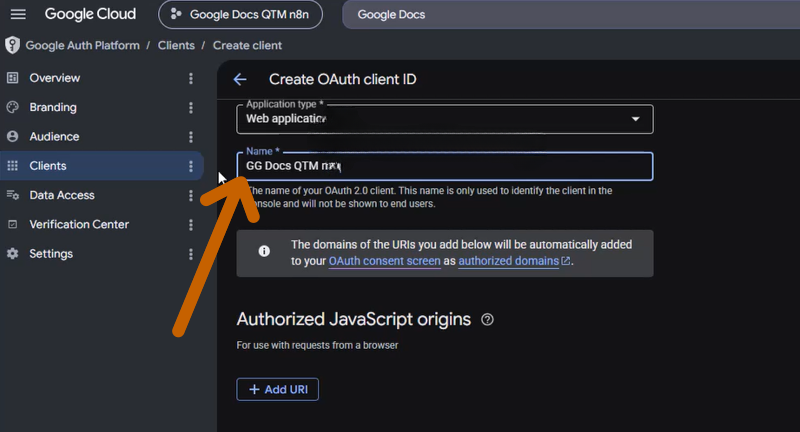
Task: Click the Audience person icon
Action: tap(13, 136)
